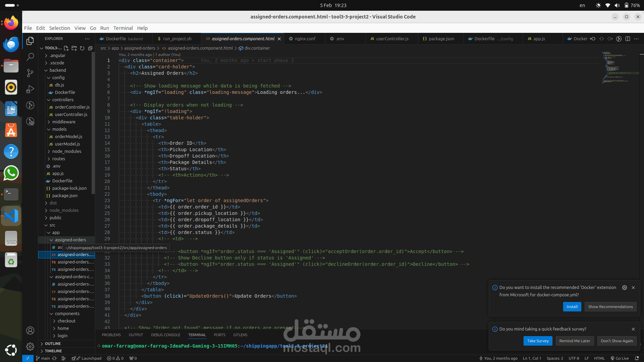Open the Manage gear icon in activity bar
644x362 pixels.
point(30,346)
